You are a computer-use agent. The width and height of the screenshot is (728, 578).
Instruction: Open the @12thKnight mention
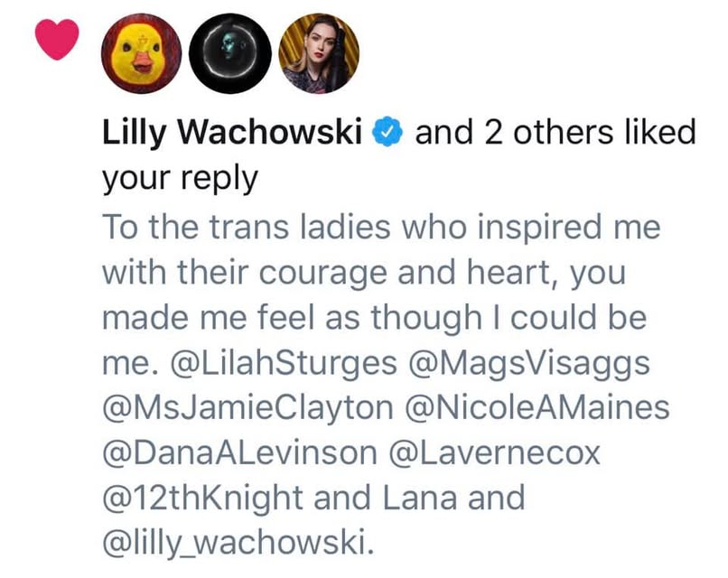(202, 498)
